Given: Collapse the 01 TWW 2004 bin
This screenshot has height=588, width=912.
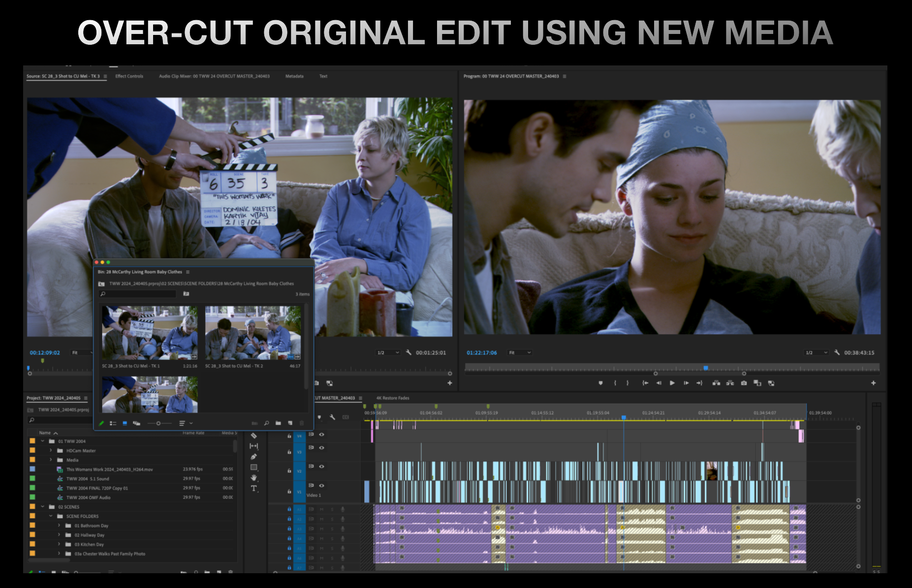Looking at the screenshot, I should (43, 441).
